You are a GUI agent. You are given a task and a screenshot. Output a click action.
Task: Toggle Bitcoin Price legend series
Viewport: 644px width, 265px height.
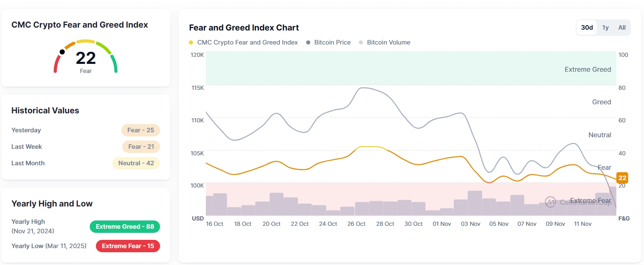pos(328,42)
